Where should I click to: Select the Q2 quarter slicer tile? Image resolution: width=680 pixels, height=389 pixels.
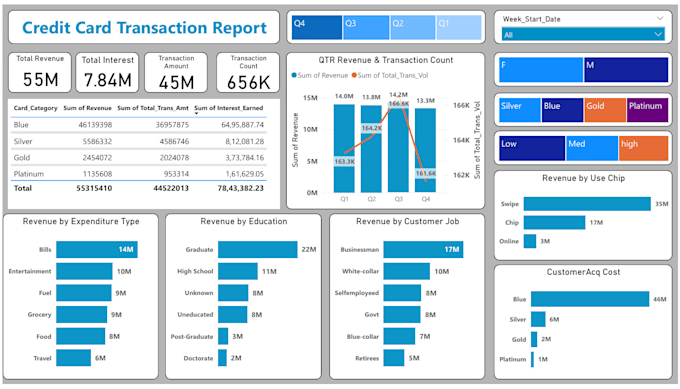click(x=413, y=27)
